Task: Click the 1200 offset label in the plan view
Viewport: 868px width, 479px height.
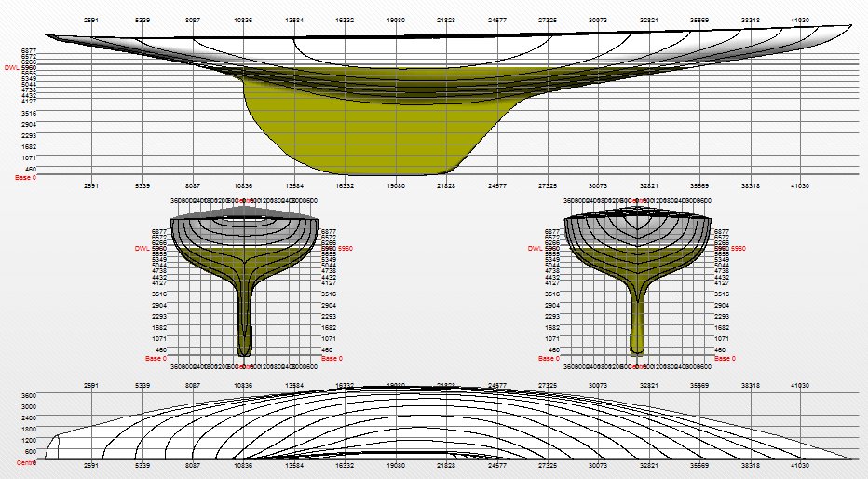Action: pyautogui.click(x=28, y=440)
